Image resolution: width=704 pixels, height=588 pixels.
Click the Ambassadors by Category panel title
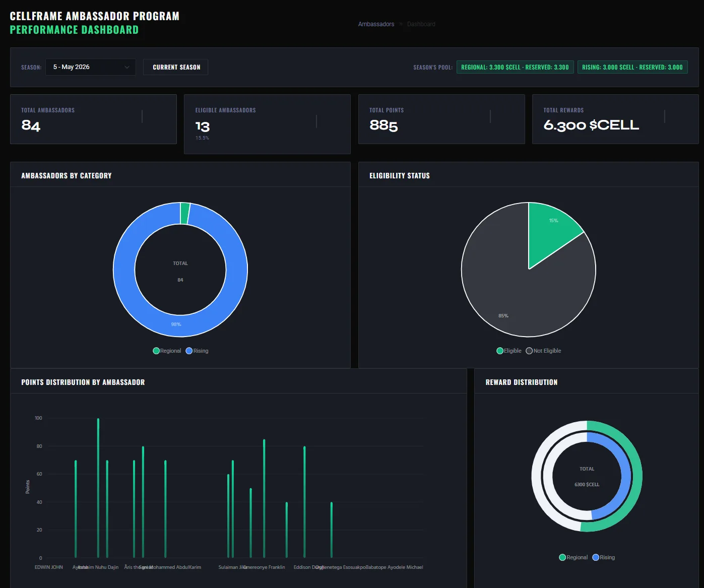67,176
